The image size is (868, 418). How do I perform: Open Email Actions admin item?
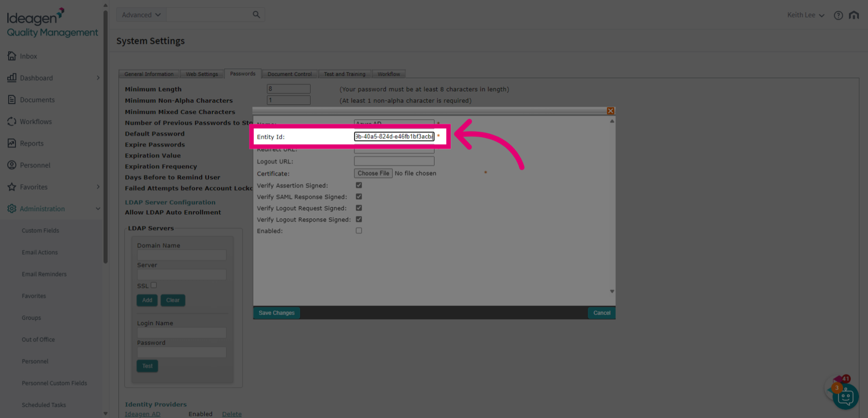coord(40,252)
